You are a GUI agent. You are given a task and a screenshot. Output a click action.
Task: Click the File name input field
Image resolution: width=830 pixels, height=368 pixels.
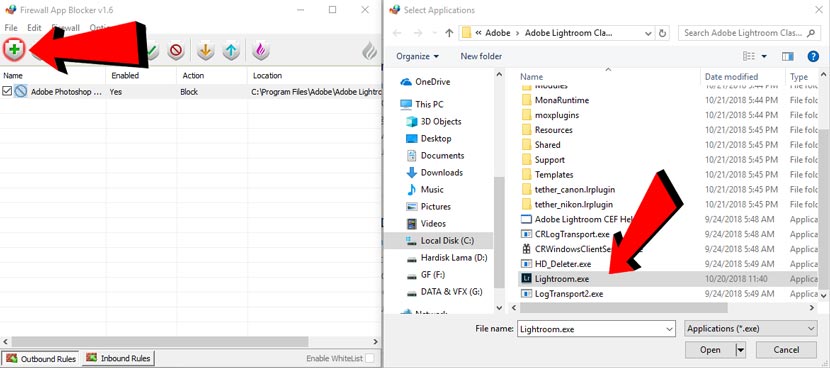(x=591, y=329)
